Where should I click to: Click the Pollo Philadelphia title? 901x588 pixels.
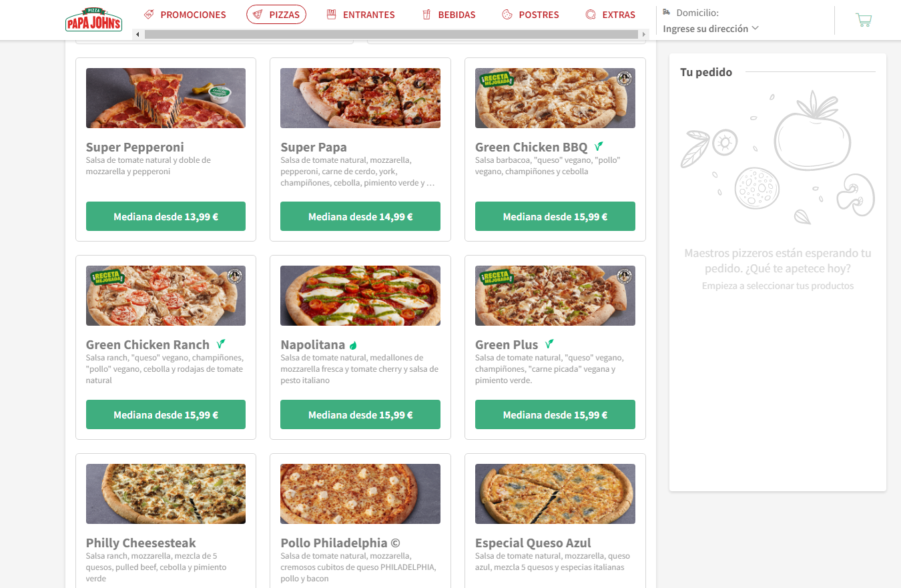point(340,543)
